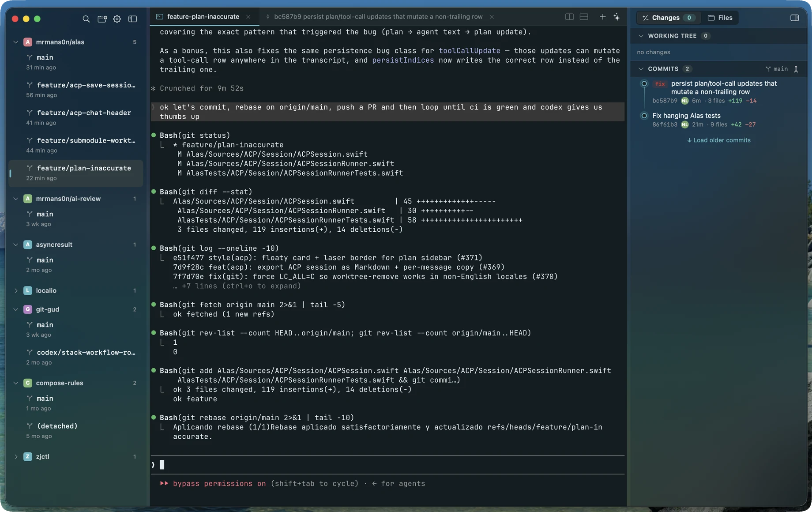Add a new tab with plus icon

point(602,17)
